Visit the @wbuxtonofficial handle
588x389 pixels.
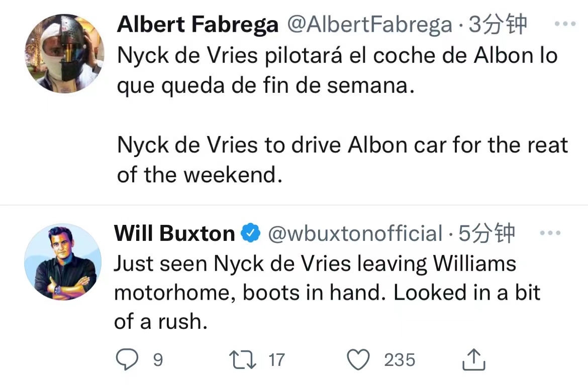355,233
